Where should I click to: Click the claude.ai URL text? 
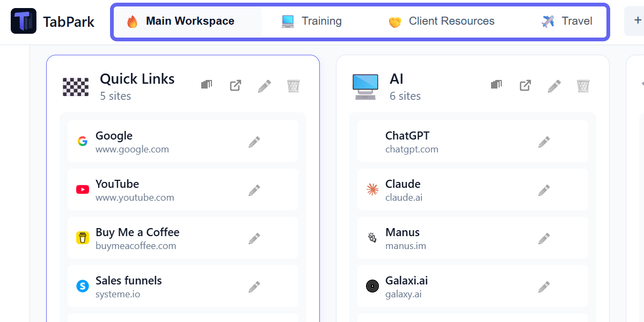pos(404,197)
